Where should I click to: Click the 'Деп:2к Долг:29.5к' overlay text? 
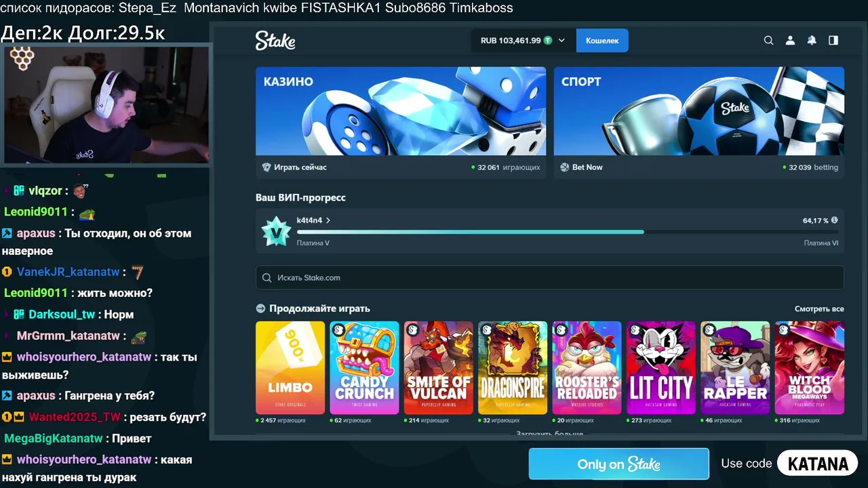[x=83, y=33]
